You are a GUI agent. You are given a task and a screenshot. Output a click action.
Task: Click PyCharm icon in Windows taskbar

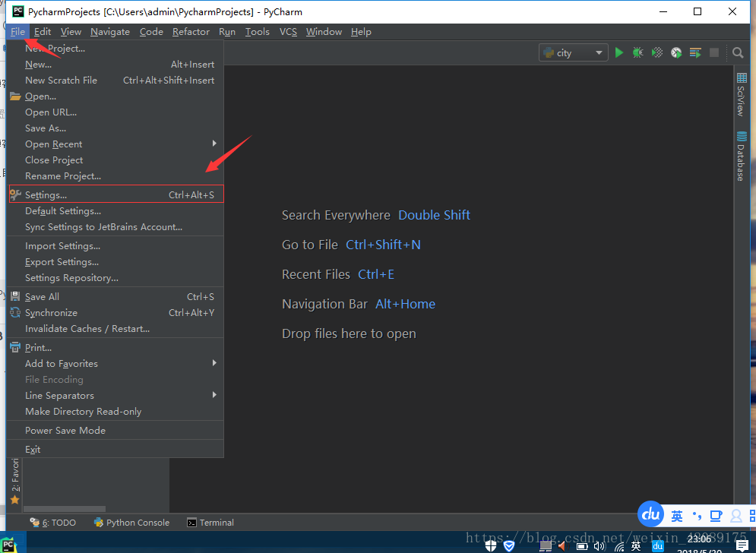pos(8,545)
